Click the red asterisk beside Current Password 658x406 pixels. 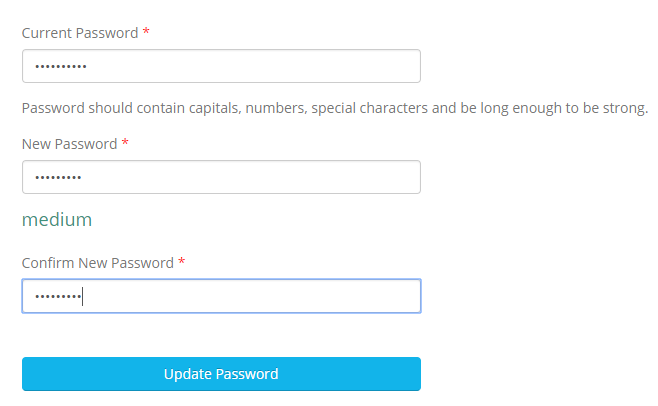(146, 31)
